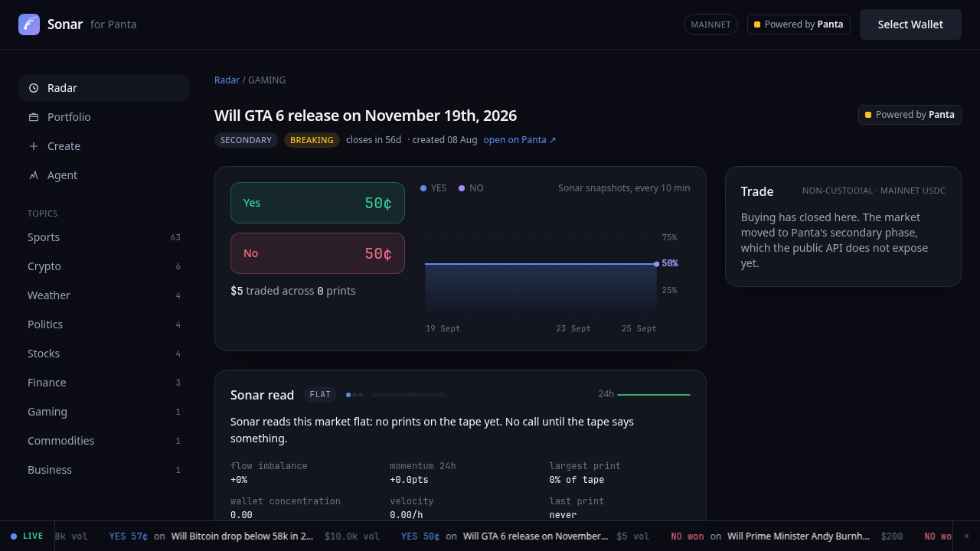
Task: Click the SECONDARY status tag
Action: point(246,140)
